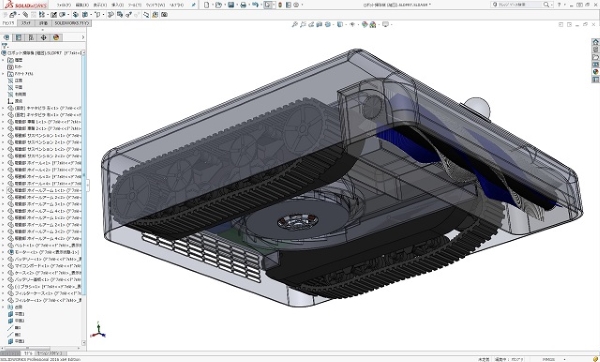Viewport: 600px width, 362px height.
Task: Expand the panel tabs with right chevron
Action: click(83, 37)
